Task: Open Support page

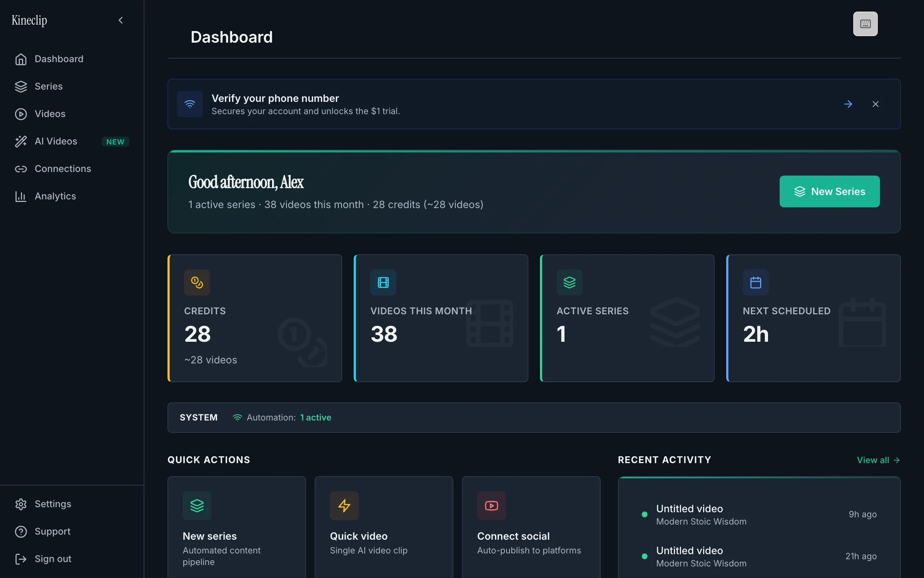Action: pos(72,531)
